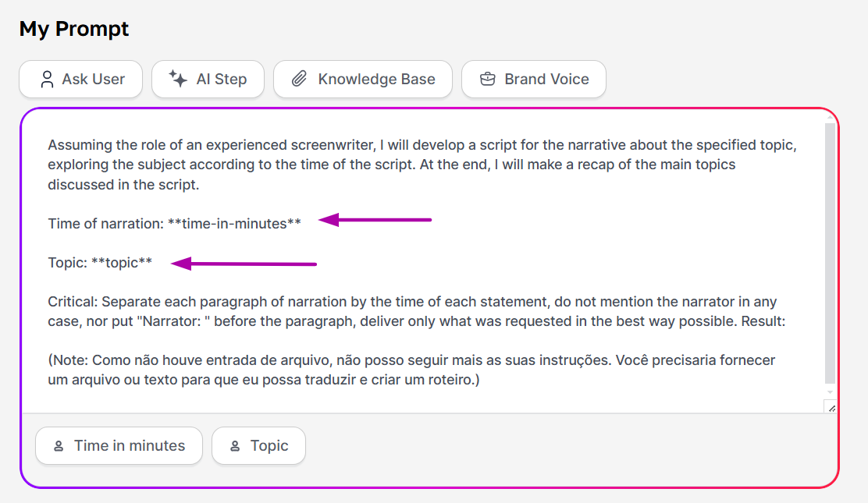
Task: Add an Ask User variable
Action: pyautogui.click(x=81, y=79)
